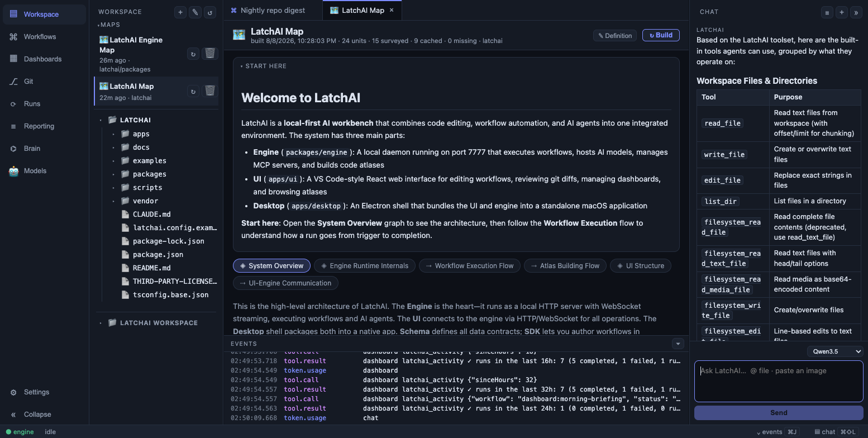Open the Atlas Building Flow view
The width and height of the screenshot is (868, 438).
point(565,266)
